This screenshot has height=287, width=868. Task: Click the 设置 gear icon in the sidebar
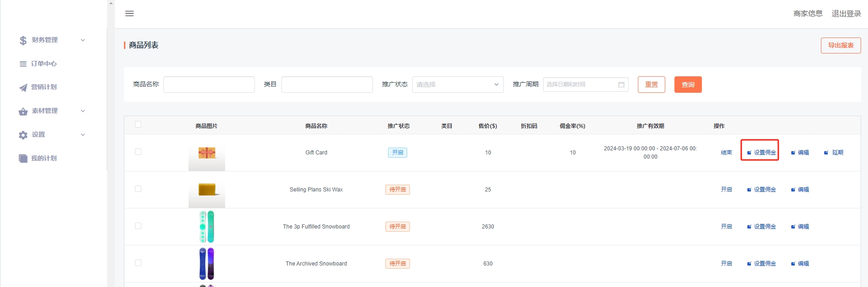23,135
